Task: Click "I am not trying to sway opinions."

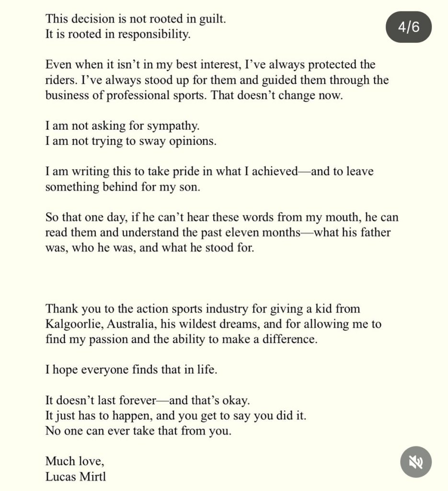Action: click(x=131, y=141)
